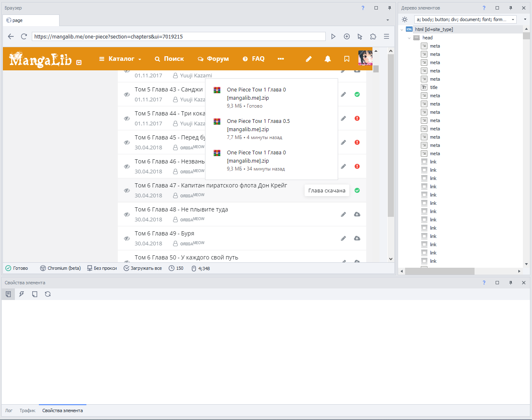Download Глава 48 with the cloud icon
The width and height of the screenshot is (532, 420).
357,214
